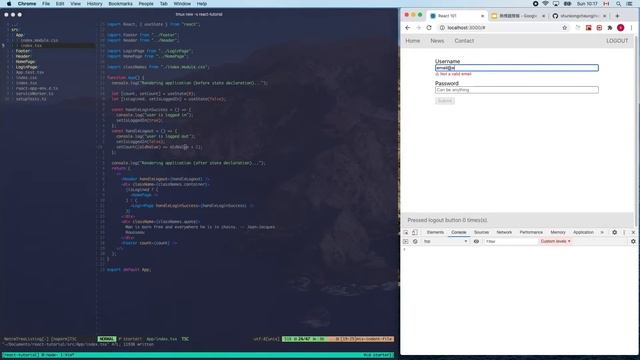640x360 pixels.
Task: Click the site info icon in the address bar
Action: tap(442, 28)
